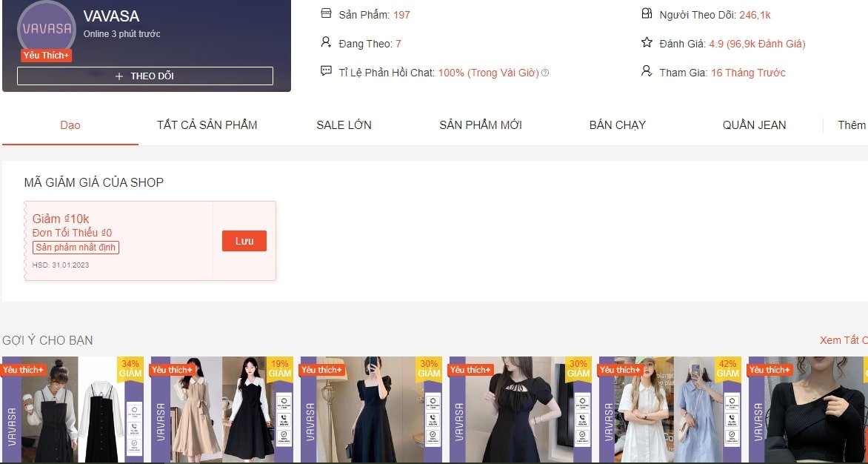Click the person icon beside Đang Theo

326,43
